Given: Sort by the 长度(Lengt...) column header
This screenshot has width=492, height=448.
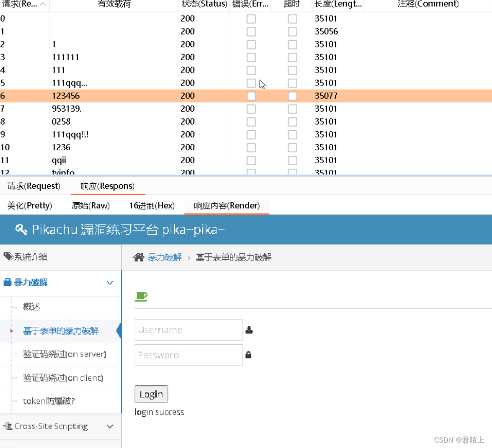Looking at the screenshot, I should [x=338, y=4].
